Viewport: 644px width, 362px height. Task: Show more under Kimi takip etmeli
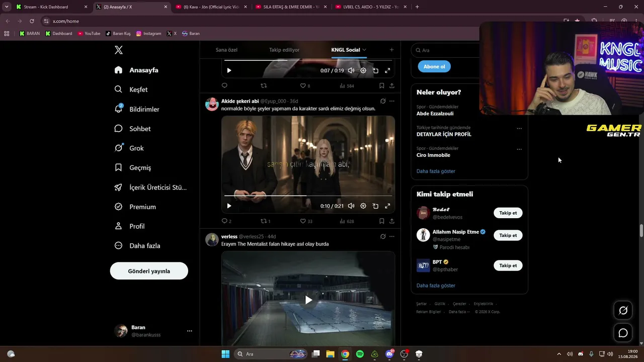436,286
